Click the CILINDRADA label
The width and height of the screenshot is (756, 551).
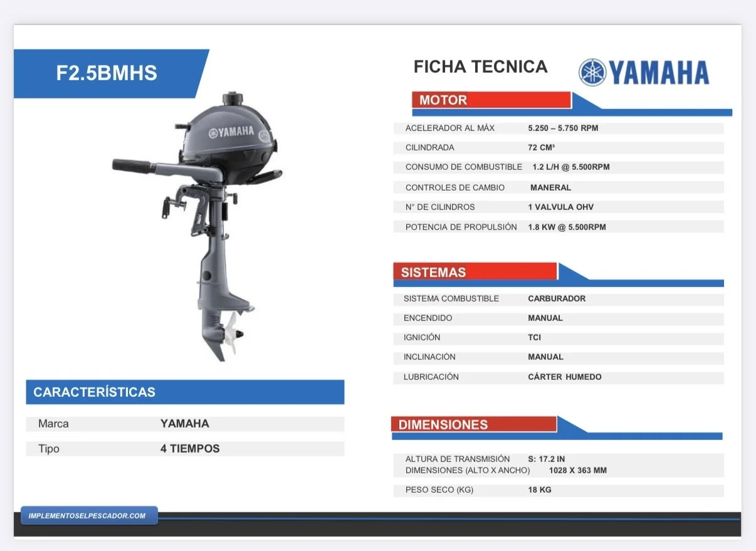coord(430,148)
